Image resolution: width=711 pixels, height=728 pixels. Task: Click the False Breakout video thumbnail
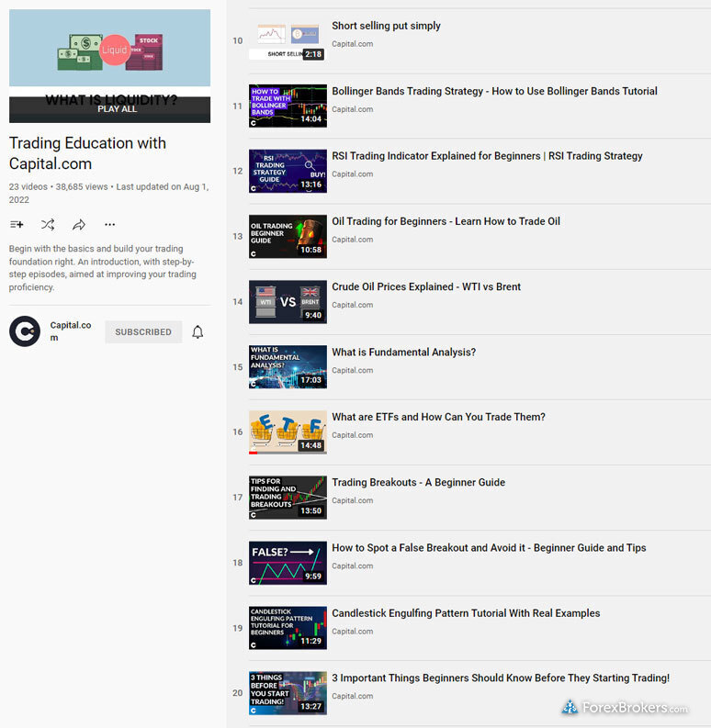coord(288,563)
